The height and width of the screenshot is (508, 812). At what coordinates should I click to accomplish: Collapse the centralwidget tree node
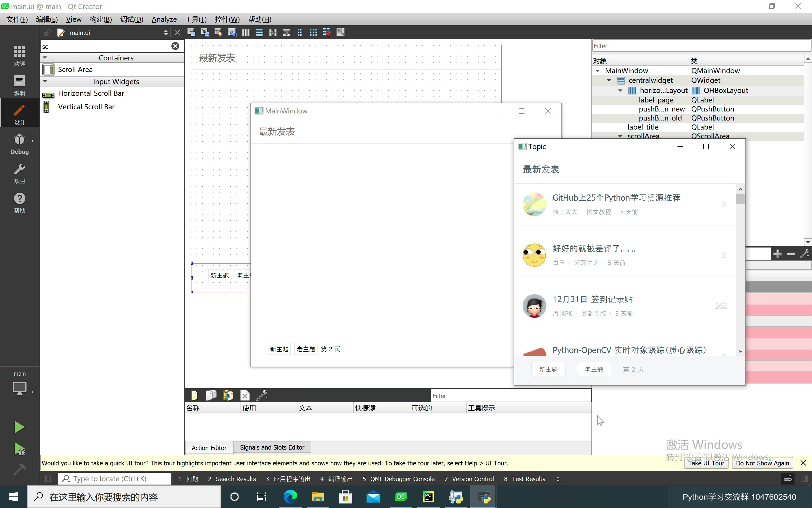[x=609, y=80]
